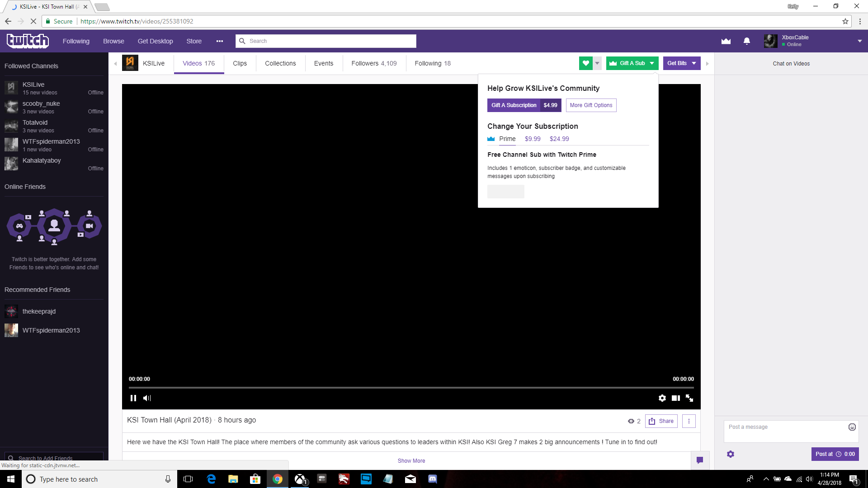Viewport: 868px width, 488px height.
Task: Bookmark this page with the star icon
Action: (845, 21)
